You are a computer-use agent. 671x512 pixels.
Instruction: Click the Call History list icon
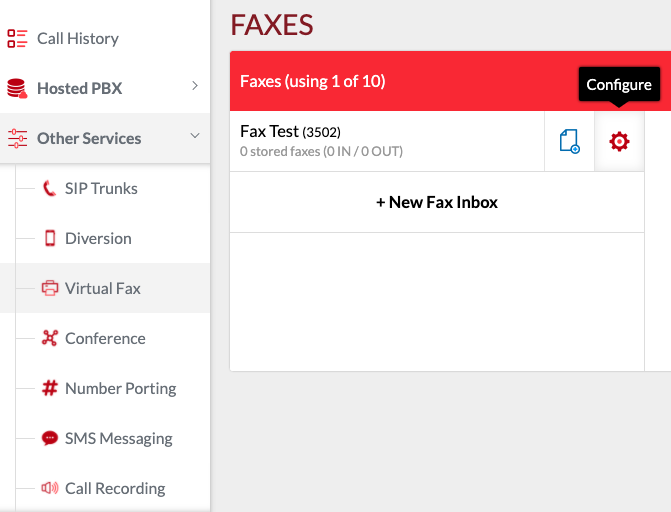(x=17, y=39)
